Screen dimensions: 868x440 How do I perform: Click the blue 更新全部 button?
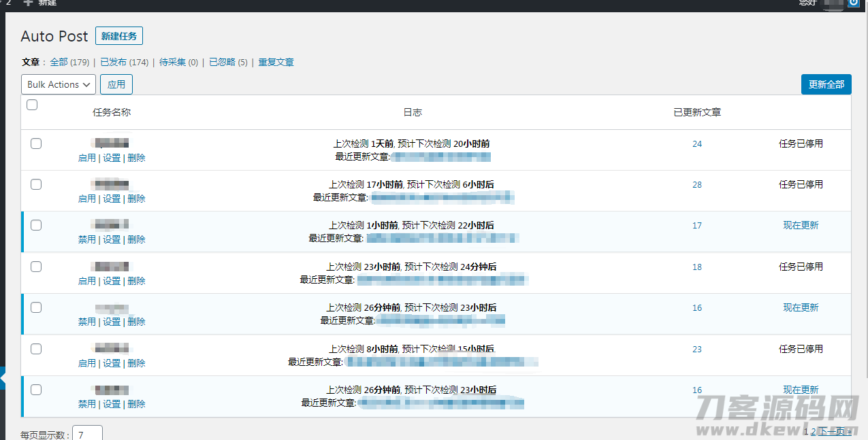(x=826, y=84)
